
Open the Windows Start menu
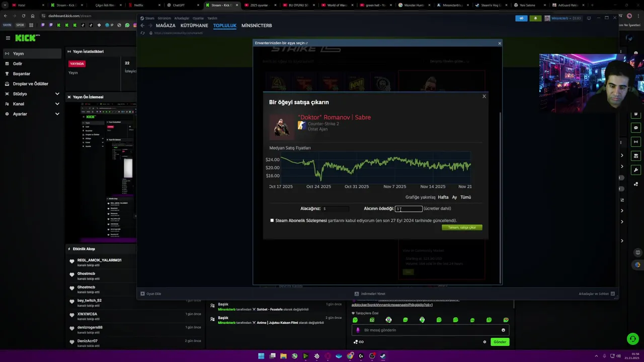click(x=261, y=356)
